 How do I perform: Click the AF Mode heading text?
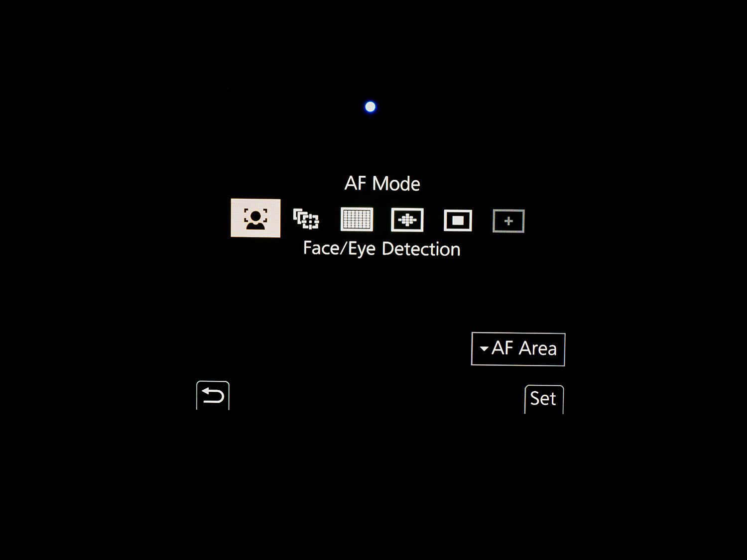coord(382,184)
